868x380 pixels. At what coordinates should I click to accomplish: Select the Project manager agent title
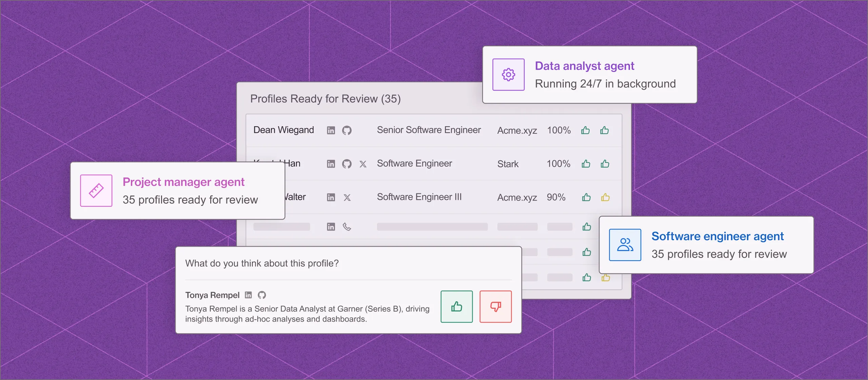183,182
